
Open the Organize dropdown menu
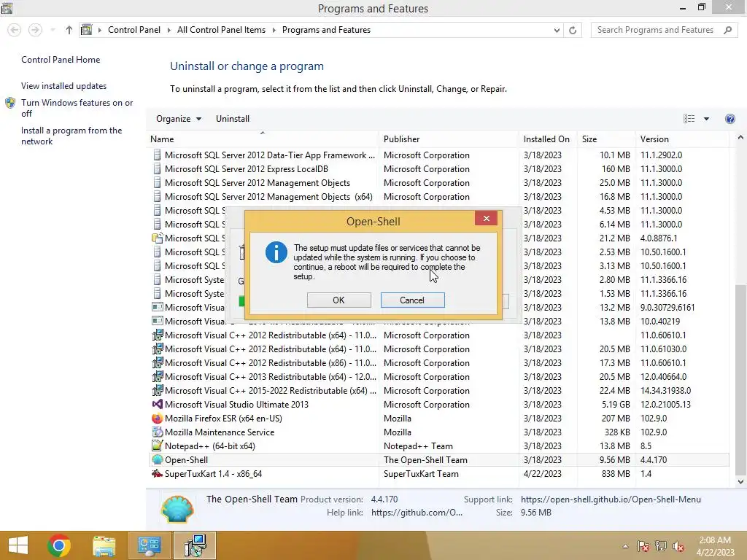pyautogui.click(x=179, y=119)
